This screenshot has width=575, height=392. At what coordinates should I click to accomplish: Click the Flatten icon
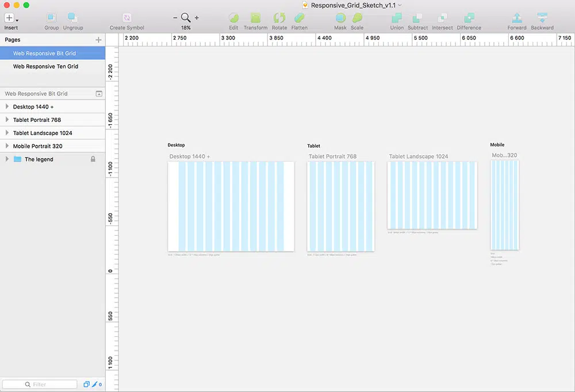click(299, 18)
